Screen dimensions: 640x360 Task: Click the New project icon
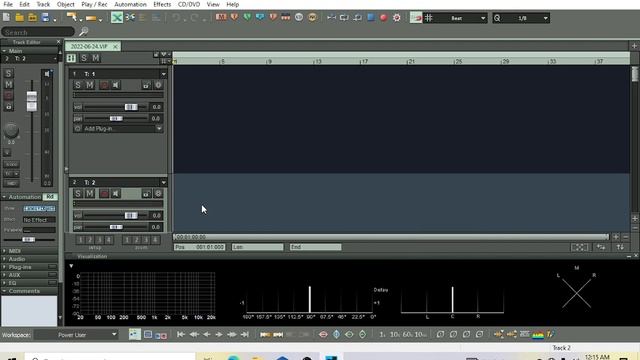[x=7, y=18]
